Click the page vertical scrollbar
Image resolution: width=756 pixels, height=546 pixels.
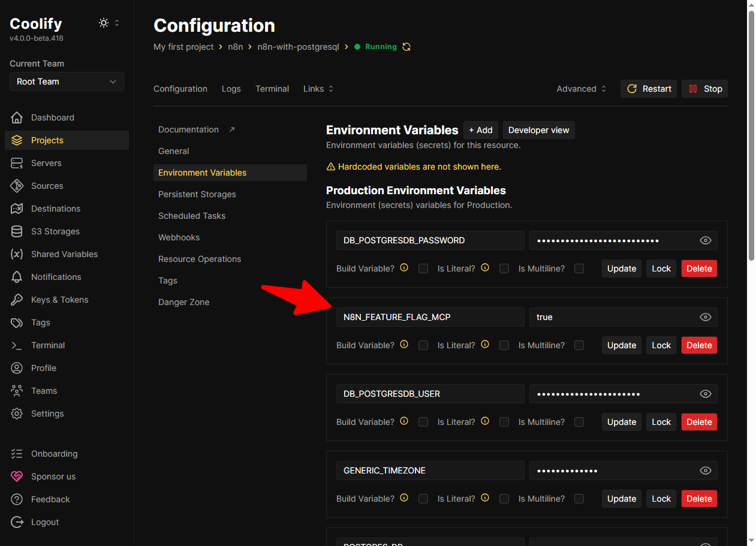click(751, 135)
